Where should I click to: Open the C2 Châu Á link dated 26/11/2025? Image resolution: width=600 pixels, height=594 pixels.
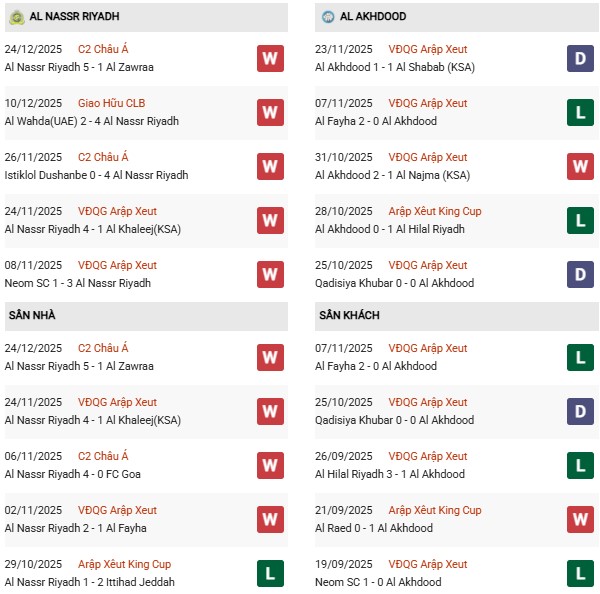click(x=103, y=157)
